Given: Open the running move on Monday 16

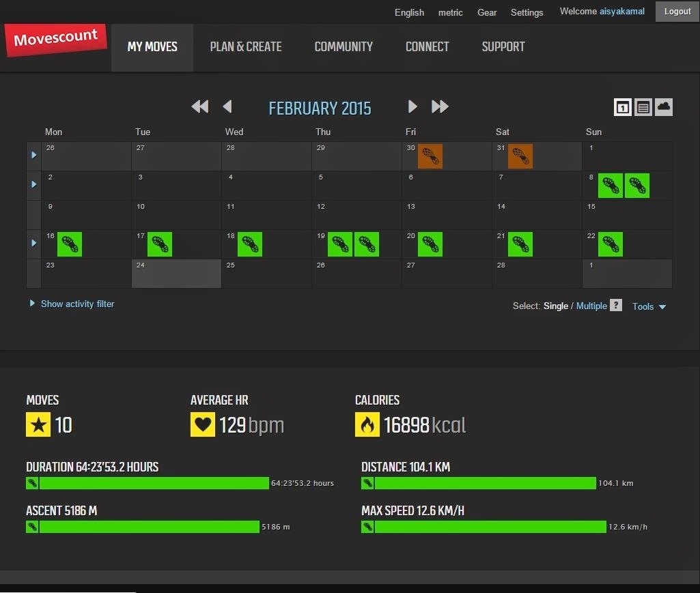Looking at the screenshot, I should click(70, 244).
